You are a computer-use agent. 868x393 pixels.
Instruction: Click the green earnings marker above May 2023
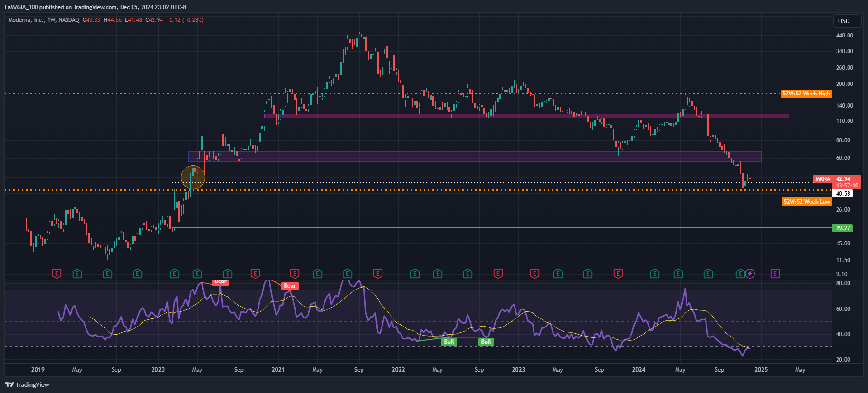pos(558,273)
